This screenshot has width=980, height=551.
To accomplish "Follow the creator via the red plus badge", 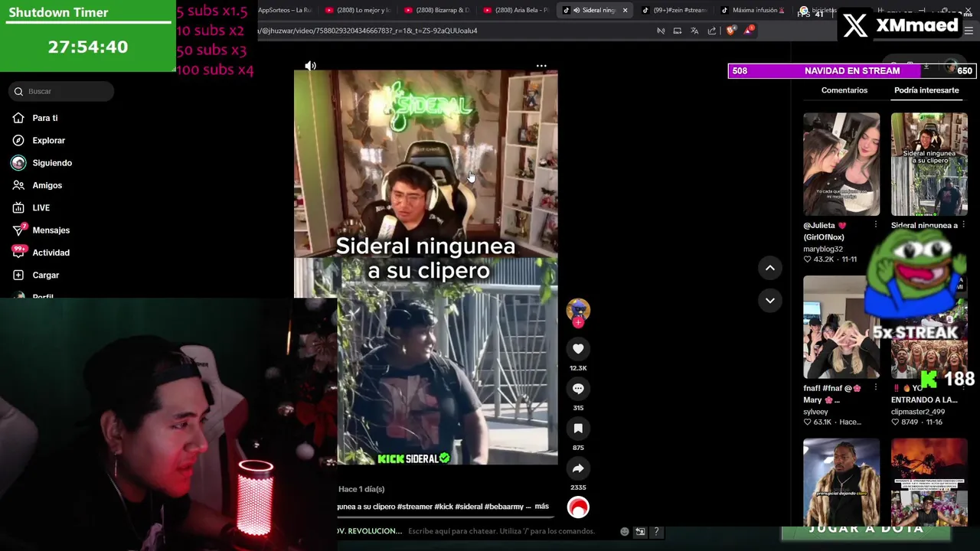I will [x=578, y=323].
